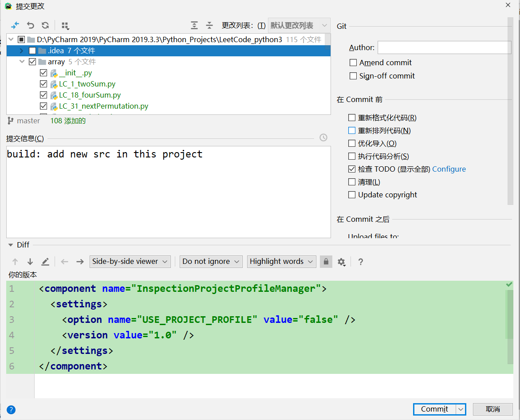Click the left arrow to compare previous file
Image resolution: width=520 pixels, height=420 pixels.
[x=64, y=262]
